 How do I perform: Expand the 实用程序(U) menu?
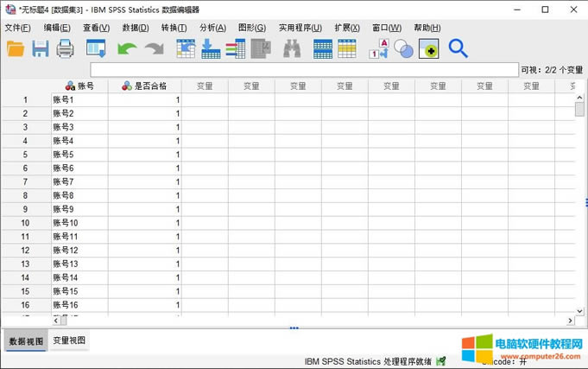click(300, 28)
